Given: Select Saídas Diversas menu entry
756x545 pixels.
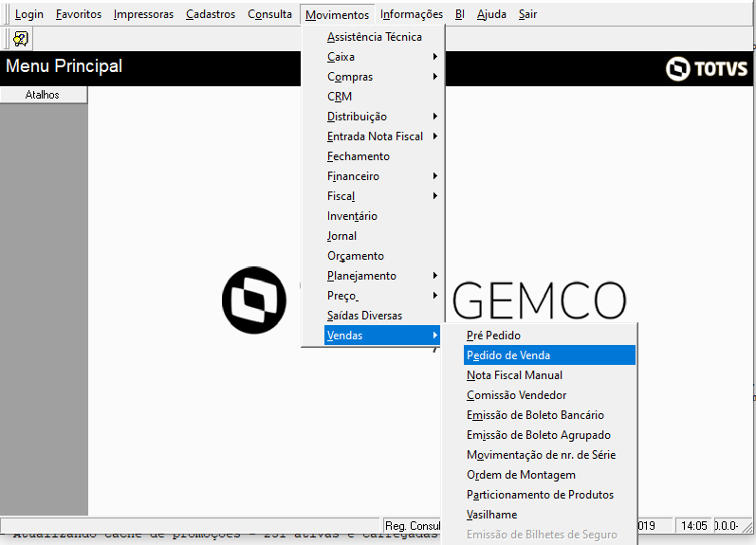Looking at the screenshot, I should pyautogui.click(x=383, y=316).
